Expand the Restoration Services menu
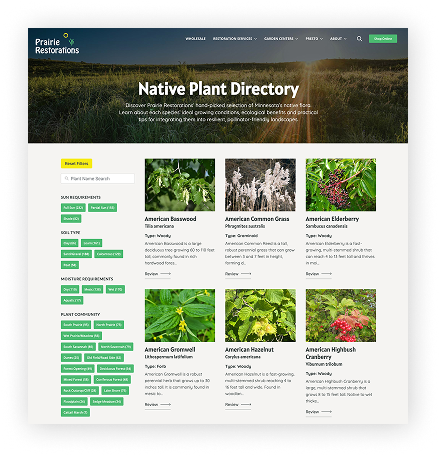This screenshot has width=440, height=456. tap(235, 39)
